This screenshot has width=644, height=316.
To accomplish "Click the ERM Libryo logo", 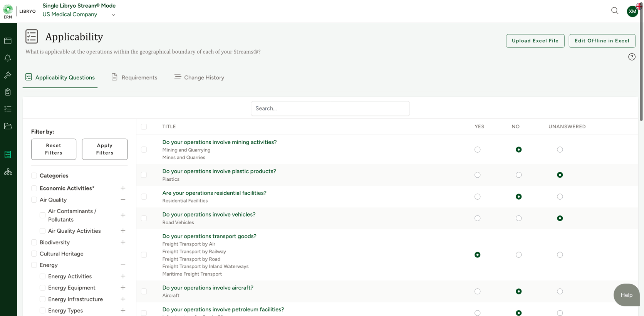I will click(x=19, y=11).
